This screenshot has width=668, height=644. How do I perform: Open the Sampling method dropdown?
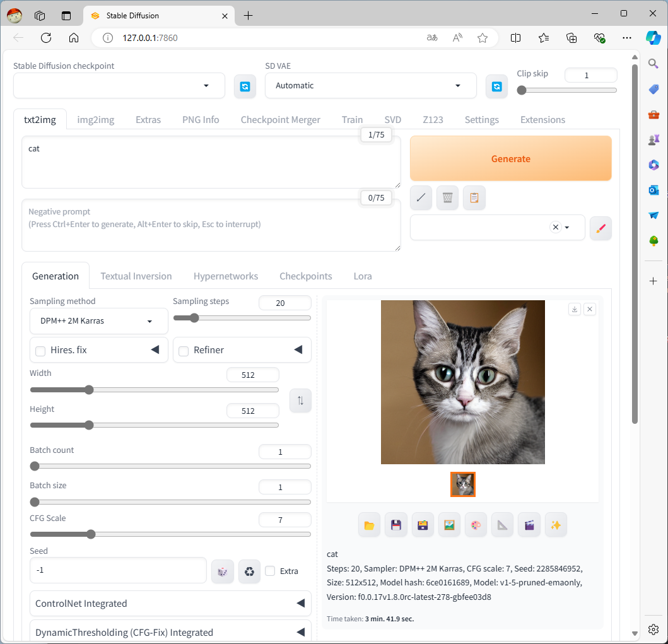point(98,321)
